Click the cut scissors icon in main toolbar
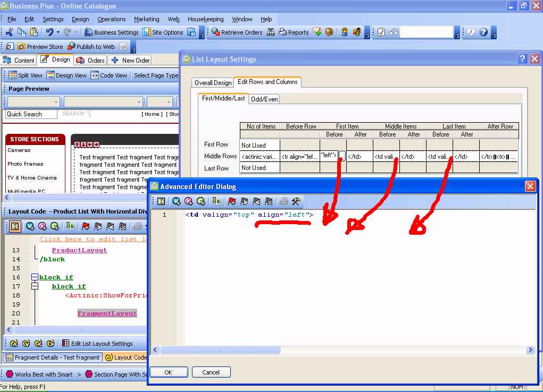 pyautogui.click(x=9, y=32)
